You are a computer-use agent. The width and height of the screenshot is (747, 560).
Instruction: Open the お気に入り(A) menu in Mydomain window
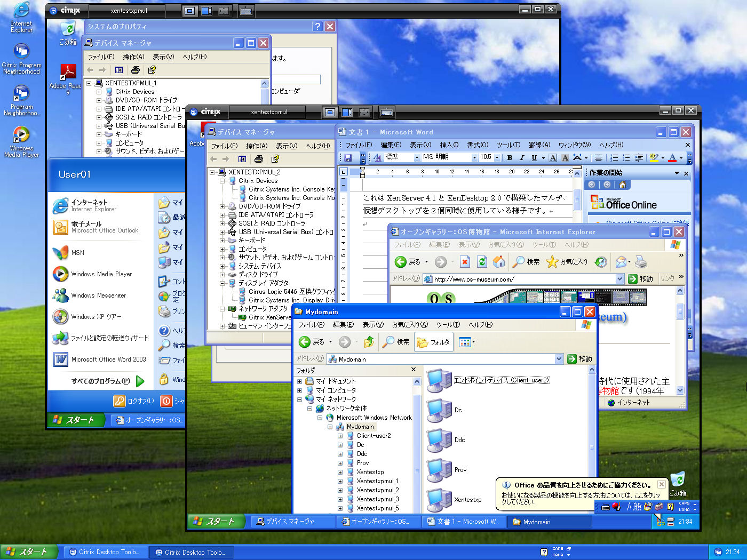click(410, 325)
